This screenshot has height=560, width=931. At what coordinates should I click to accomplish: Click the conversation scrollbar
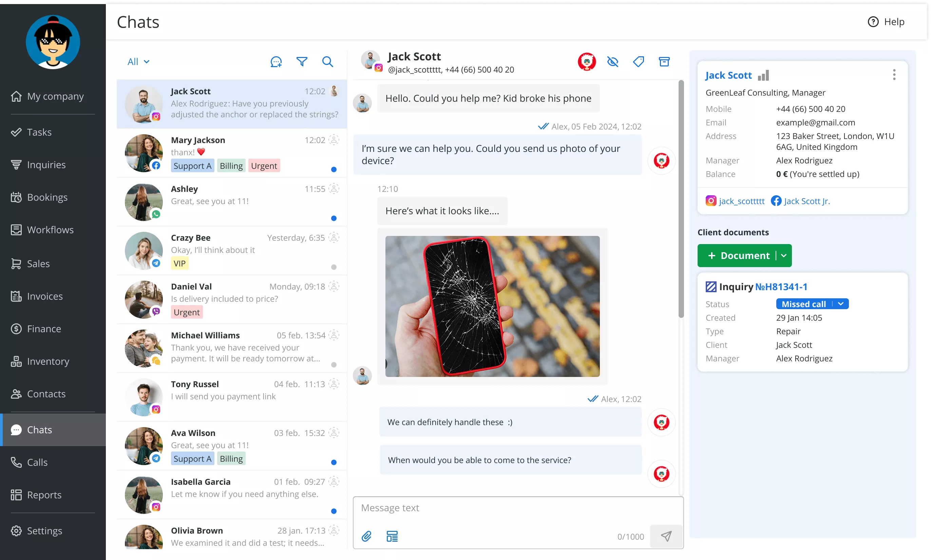pyautogui.click(x=681, y=199)
